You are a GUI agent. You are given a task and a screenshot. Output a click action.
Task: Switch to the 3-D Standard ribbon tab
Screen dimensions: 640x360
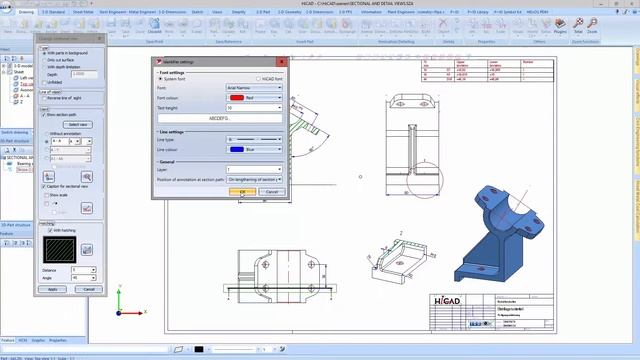tap(53, 12)
